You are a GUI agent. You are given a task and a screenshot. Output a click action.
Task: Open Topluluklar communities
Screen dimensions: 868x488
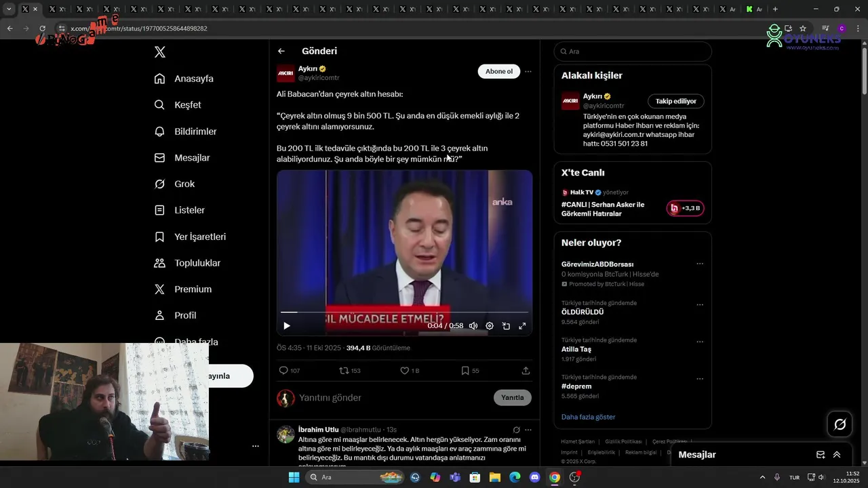coord(187,263)
